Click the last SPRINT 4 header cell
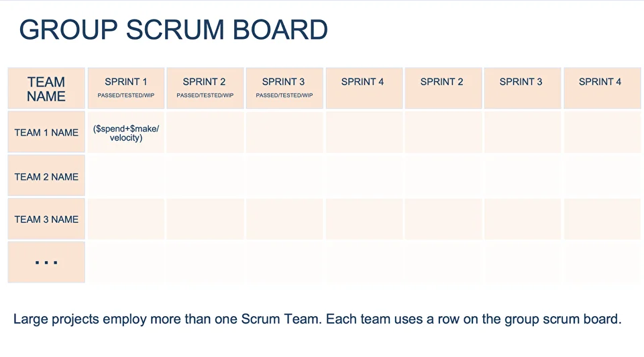Image resolution: width=644 pixels, height=357 pixels. click(x=602, y=89)
